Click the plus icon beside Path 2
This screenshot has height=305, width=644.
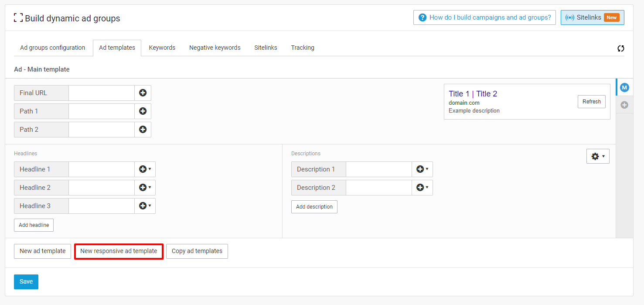pos(143,130)
